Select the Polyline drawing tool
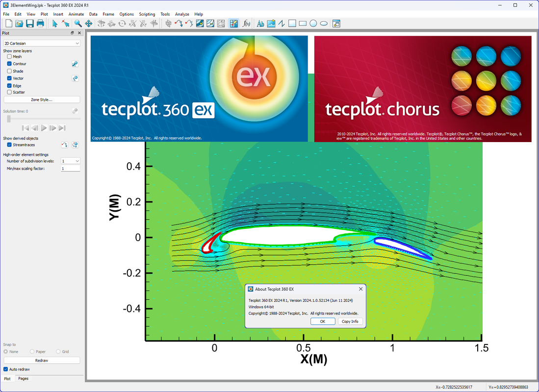Screen dimensions: 539x392 [282, 24]
